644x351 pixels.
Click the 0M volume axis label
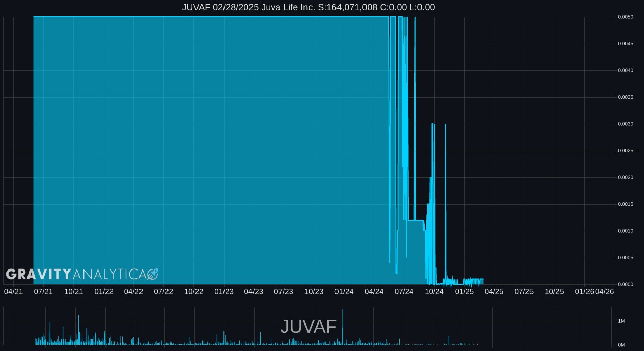pos(621,345)
